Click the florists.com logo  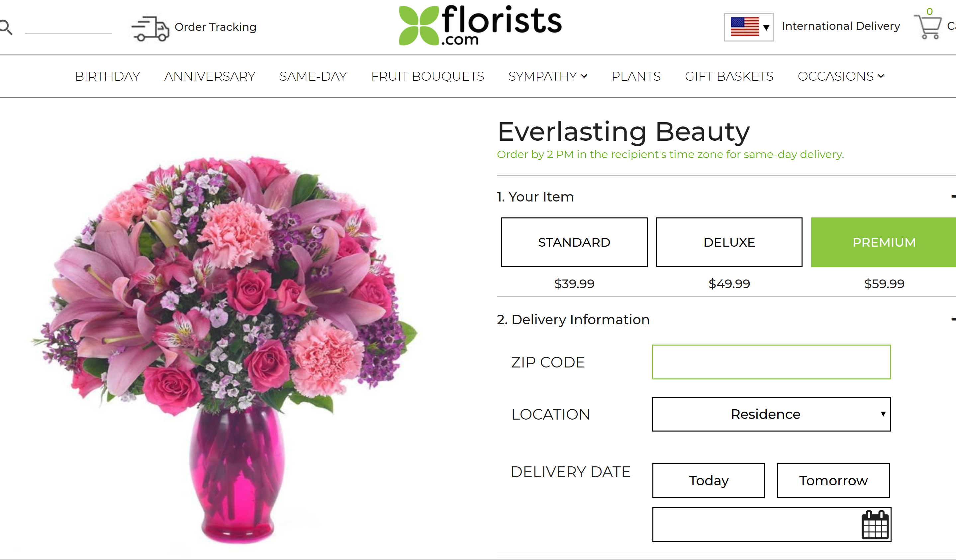tap(480, 26)
